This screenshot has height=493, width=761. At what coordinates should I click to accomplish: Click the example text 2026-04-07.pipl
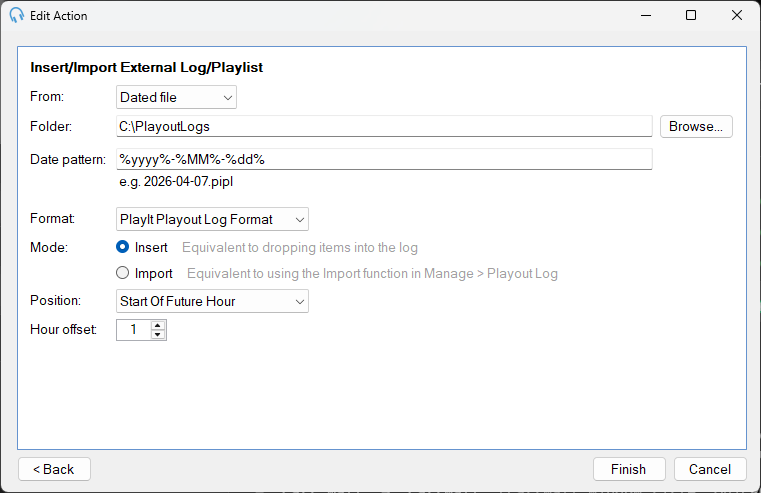click(x=188, y=181)
